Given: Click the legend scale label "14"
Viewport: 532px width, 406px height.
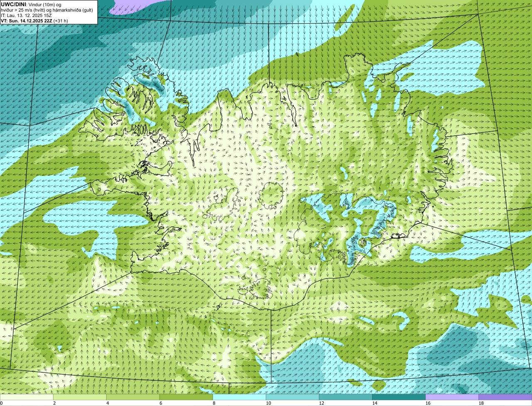Looking at the screenshot, I should click(x=375, y=403).
